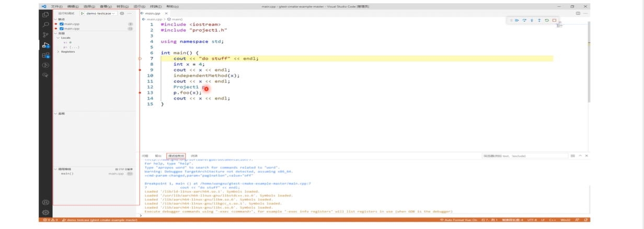Viewport: 644px width, 229px height.
Task: Toggle the red breakpoint at line 9 gutter
Action: pos(140,70)
